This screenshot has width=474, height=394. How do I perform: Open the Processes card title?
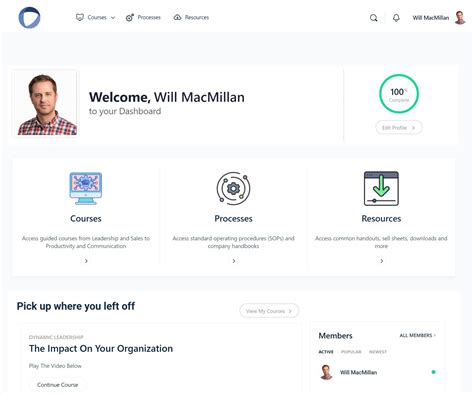pos(233,219)
